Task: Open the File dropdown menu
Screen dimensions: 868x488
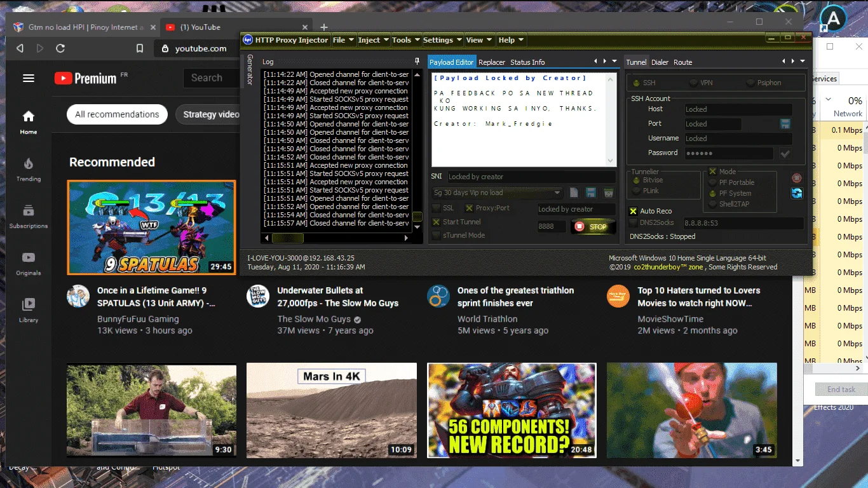Action: point(342,40)
